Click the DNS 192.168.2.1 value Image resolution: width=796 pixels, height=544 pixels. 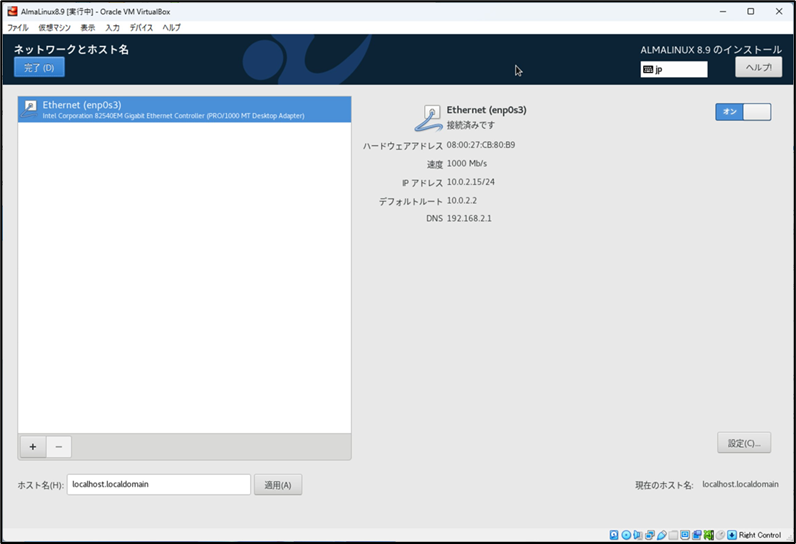point(469,219)
